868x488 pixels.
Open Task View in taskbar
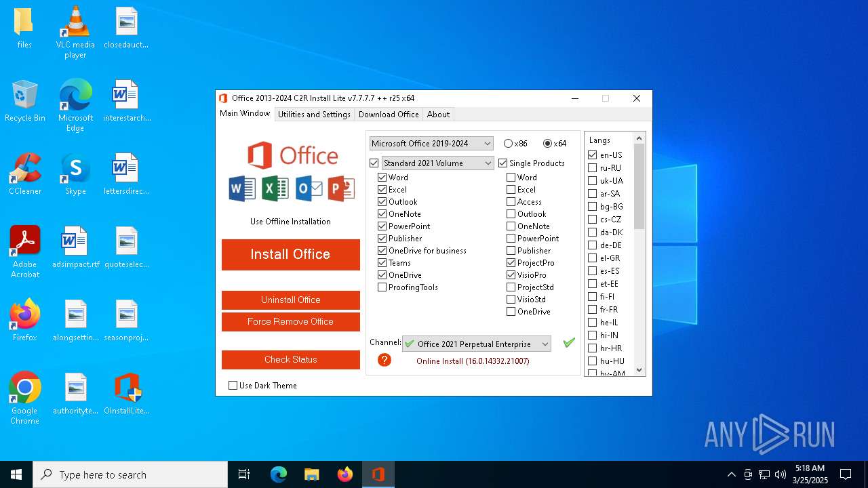(244, 474)
